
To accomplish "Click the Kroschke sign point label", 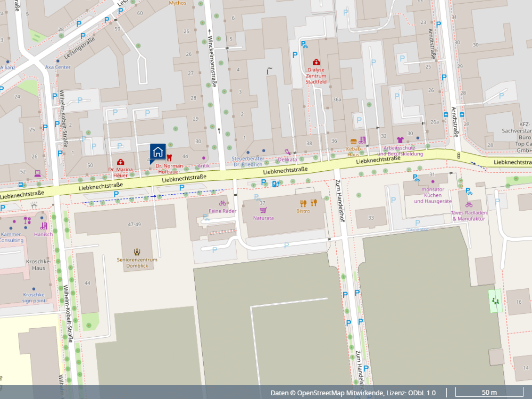I will [34, 297].
